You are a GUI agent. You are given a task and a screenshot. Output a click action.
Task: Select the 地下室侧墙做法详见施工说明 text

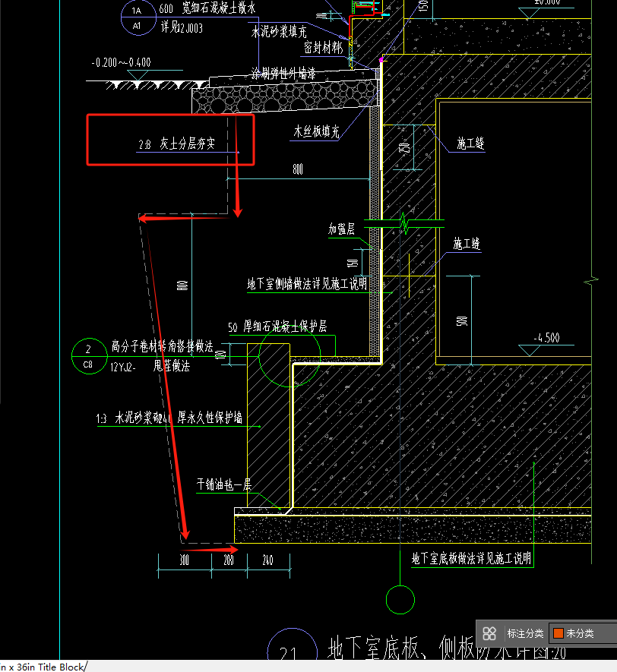pos(307,283)
